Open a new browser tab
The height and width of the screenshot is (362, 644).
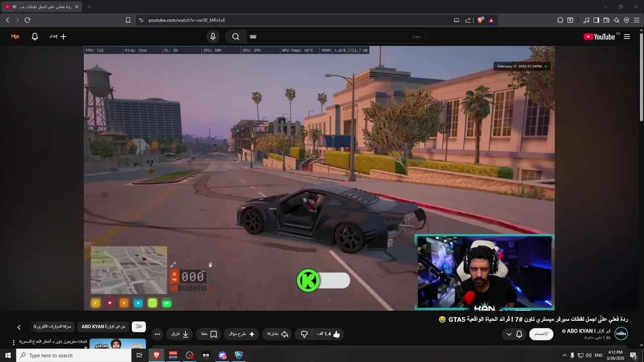point(89,7)
